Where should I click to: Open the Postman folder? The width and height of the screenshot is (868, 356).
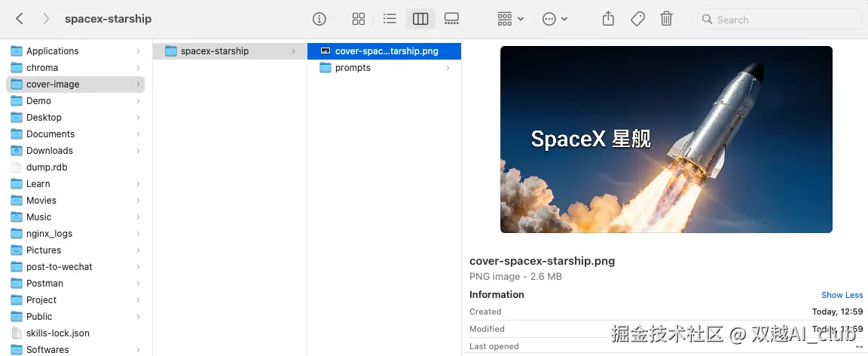[x=75, y=284]
